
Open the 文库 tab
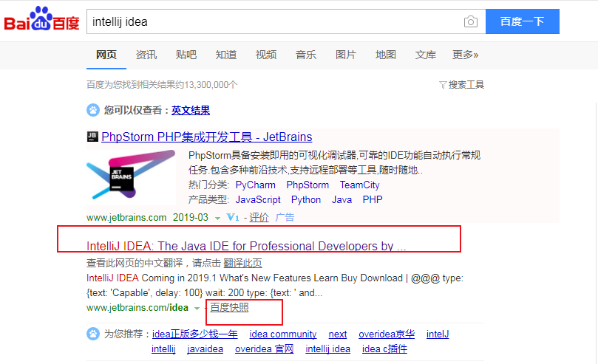tap(426, 55)
